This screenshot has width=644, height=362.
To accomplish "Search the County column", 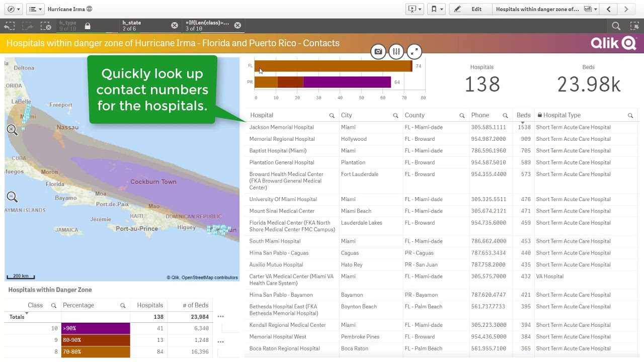I will tap(462, 116).
